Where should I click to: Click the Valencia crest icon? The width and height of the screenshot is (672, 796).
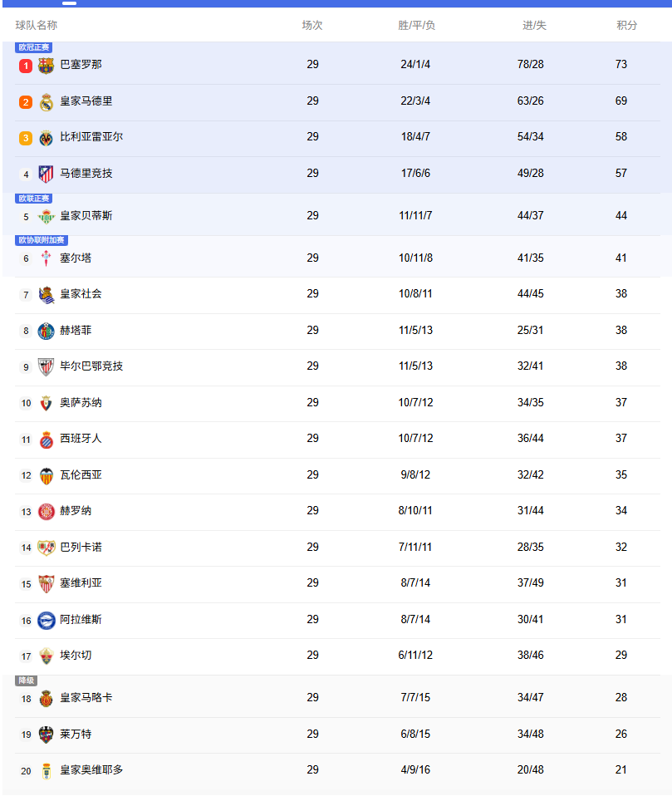tap(46, 475)
